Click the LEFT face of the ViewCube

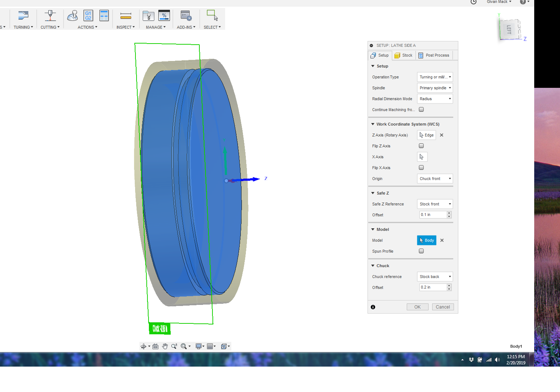(x=510, y=29)
